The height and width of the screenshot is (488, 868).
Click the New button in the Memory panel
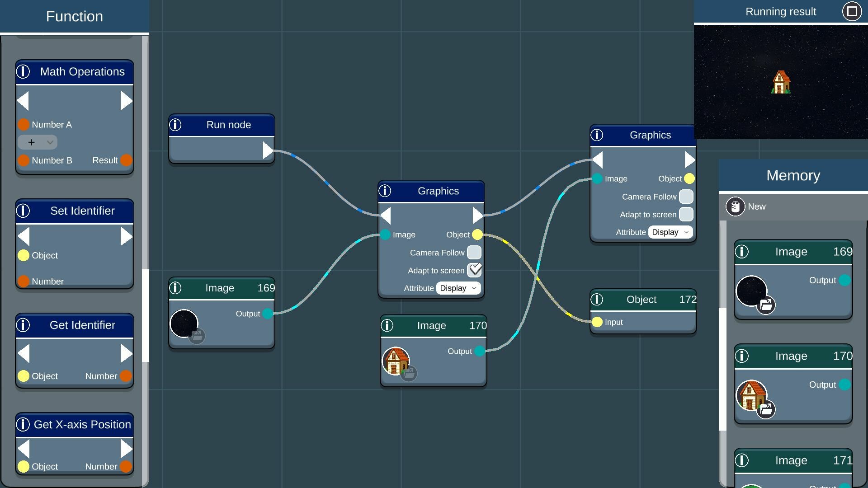(x=757, y=206)
